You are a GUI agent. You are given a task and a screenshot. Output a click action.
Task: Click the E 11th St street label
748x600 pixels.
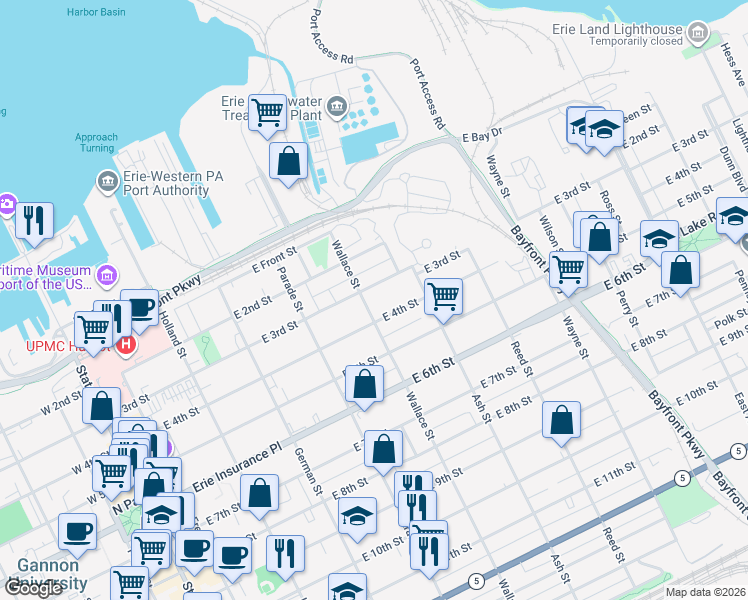click(x=614, y=474)
